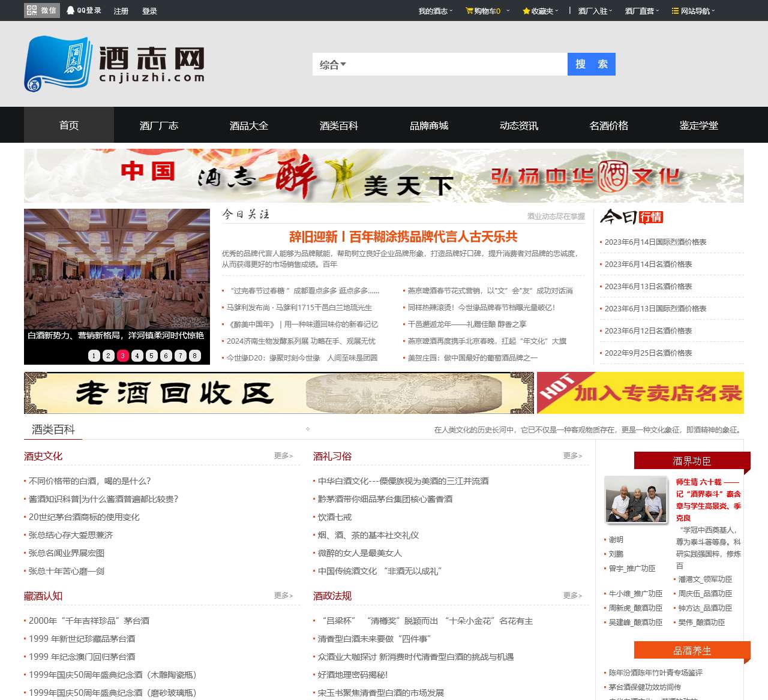This screenshot has height=700, width=768.
Task: Open the 鉴定学堂 nav item
Action: (699, 125)
